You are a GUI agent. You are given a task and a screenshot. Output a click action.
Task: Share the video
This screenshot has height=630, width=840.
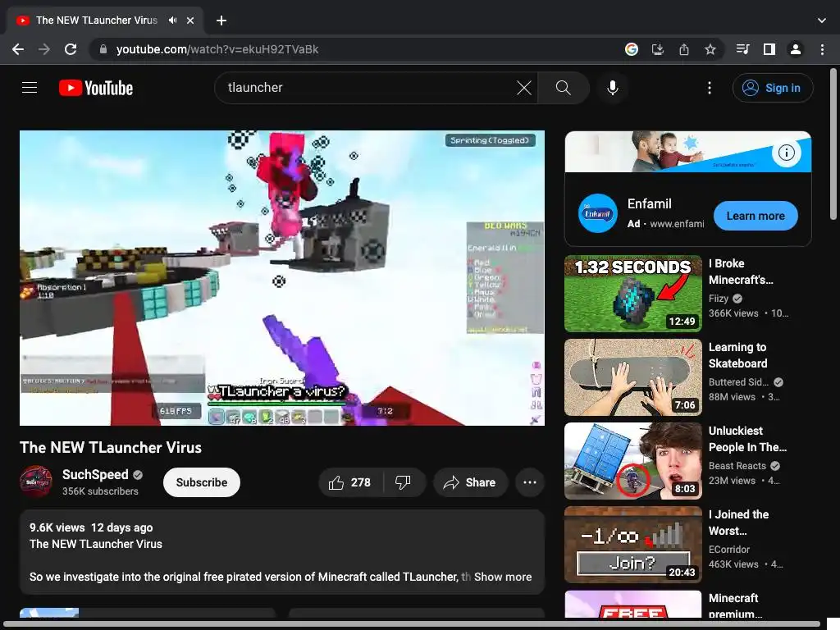470,482
